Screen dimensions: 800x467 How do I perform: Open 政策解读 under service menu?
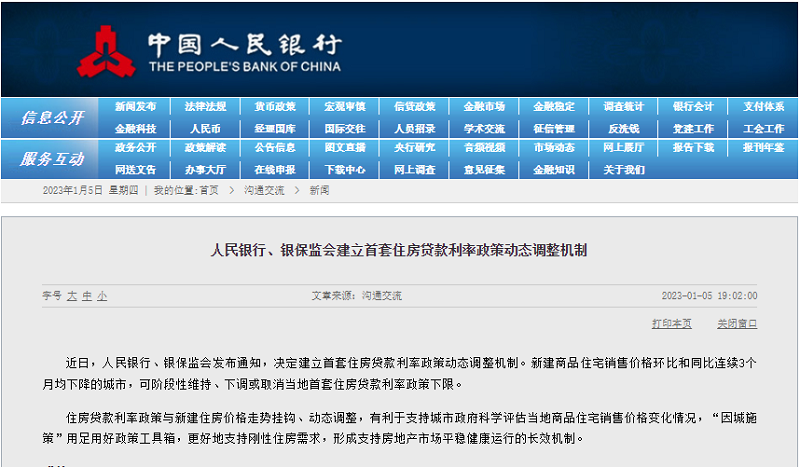(205, 148)
